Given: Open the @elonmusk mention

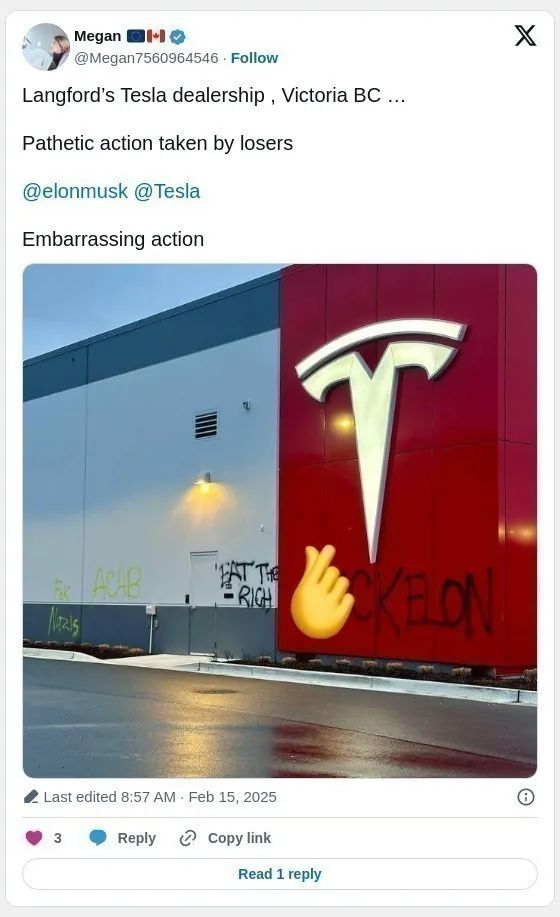Looking at the screenshot, I should tap(75, 191).
